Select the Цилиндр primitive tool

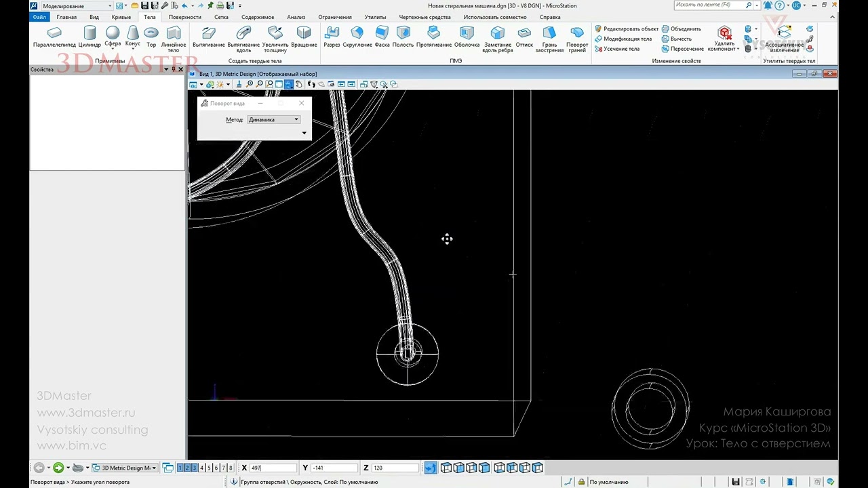click(x=90, y=37)
